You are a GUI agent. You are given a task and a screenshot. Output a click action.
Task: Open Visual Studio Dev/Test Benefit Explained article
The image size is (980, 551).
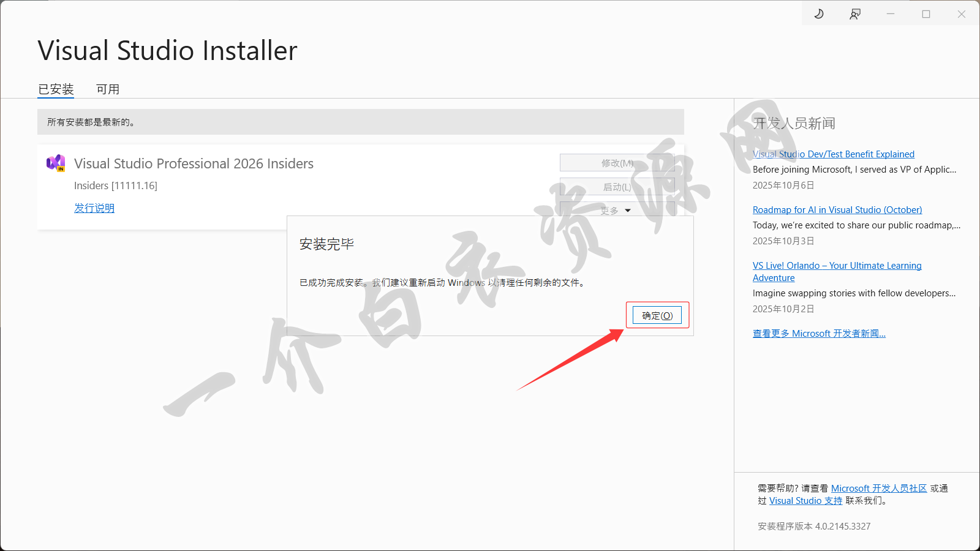click(833, 154)
